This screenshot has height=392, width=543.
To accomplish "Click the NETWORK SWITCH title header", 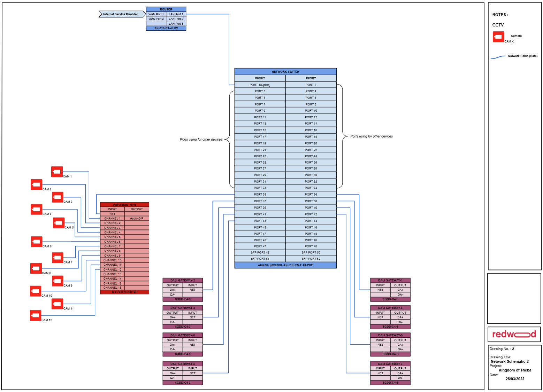I will point(285,71).
